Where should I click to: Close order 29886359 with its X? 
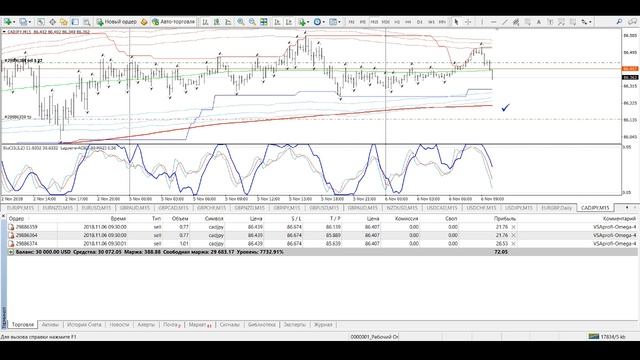tap(513, 227)
